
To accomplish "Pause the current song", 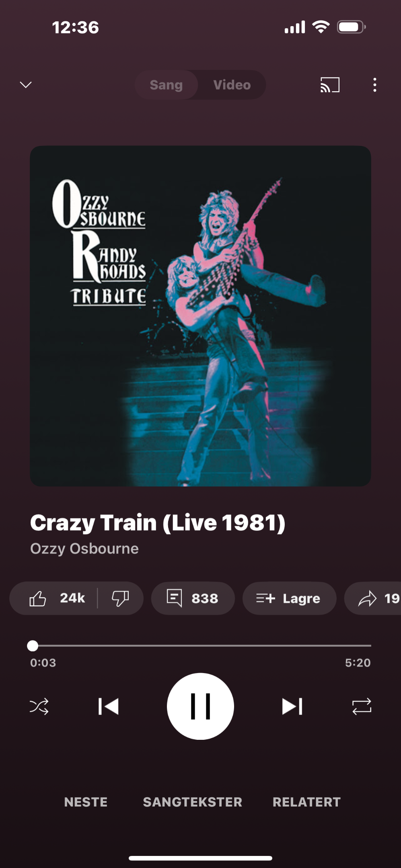I will coord(200,706).
